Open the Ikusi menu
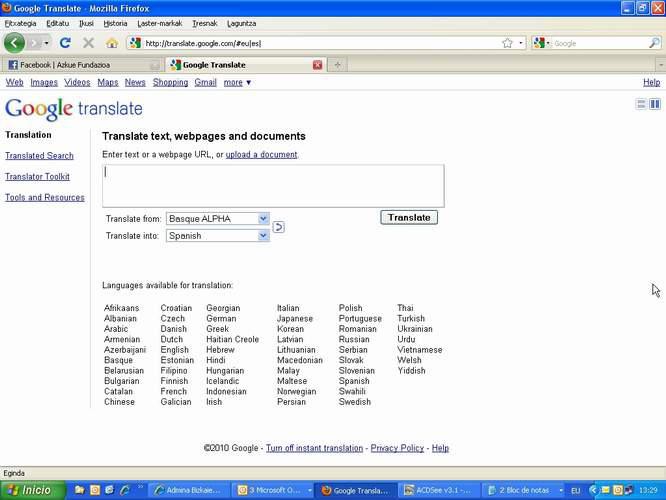Screen dimensions: 666x500 point(86,23)
